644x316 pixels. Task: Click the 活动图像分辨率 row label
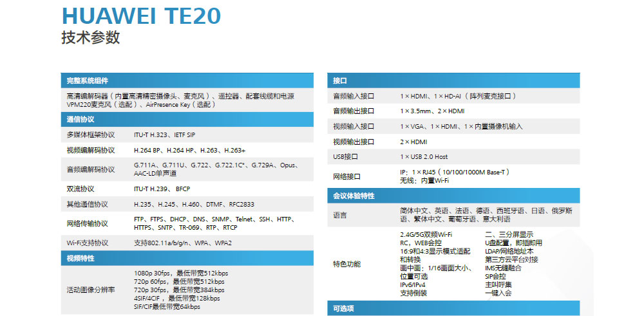click(90, 290)
